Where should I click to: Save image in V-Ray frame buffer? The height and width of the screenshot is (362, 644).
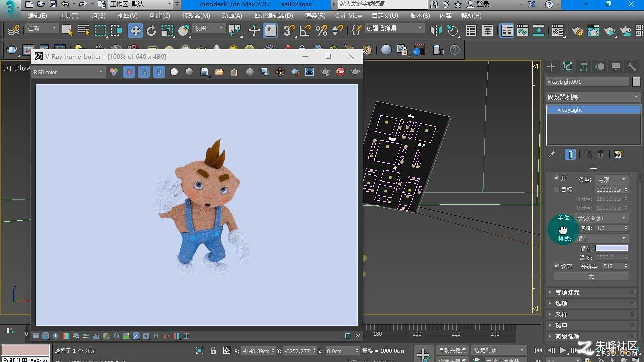pos(204,72)
